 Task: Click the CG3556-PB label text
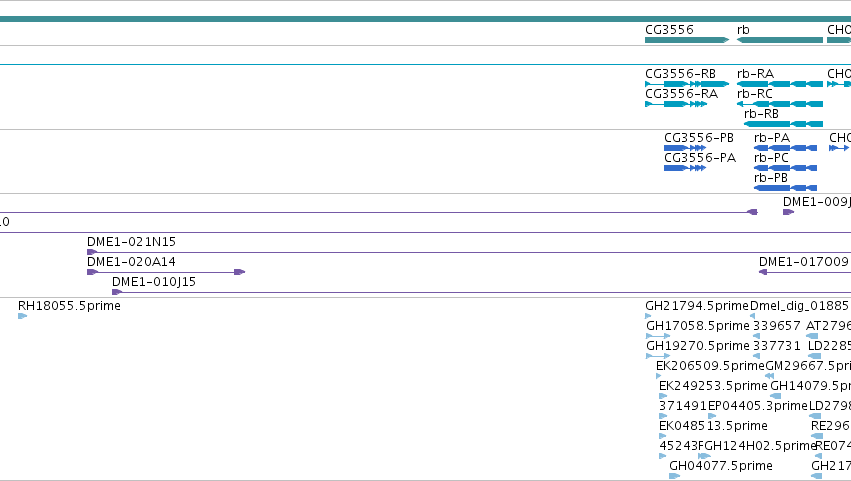click(699, 137)
